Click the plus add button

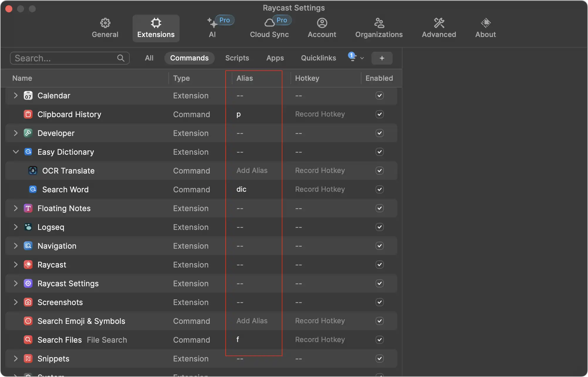[x=382, y=58]
